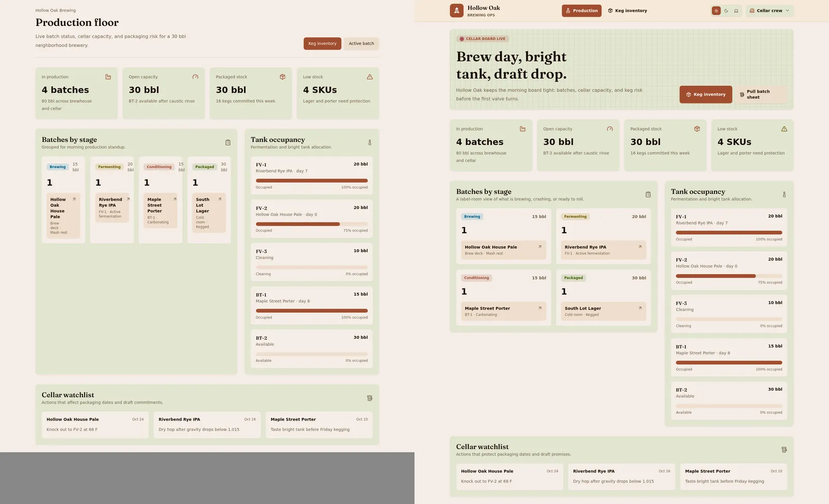Switch to the light theme with the sun toggle

point(716,10)
